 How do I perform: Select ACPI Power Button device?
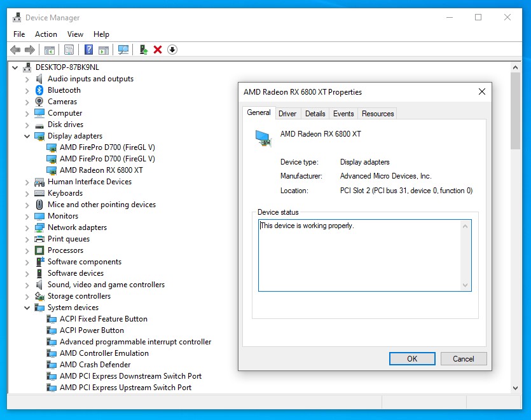[x=92, y=330]
